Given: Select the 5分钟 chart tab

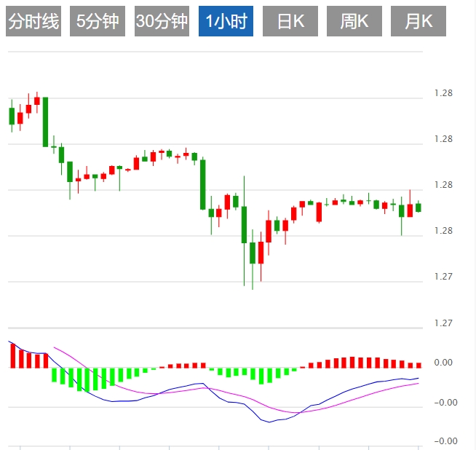Looking at the screenshot, I should click(x=97, y=22).
